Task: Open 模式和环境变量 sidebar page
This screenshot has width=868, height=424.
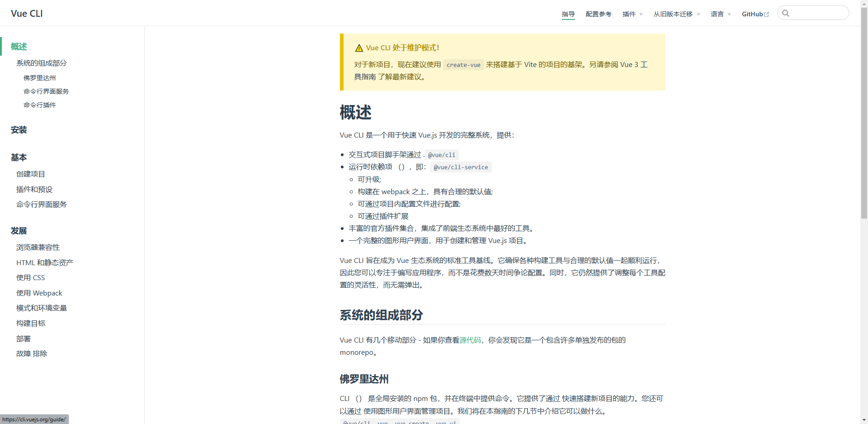Action: 42,308
